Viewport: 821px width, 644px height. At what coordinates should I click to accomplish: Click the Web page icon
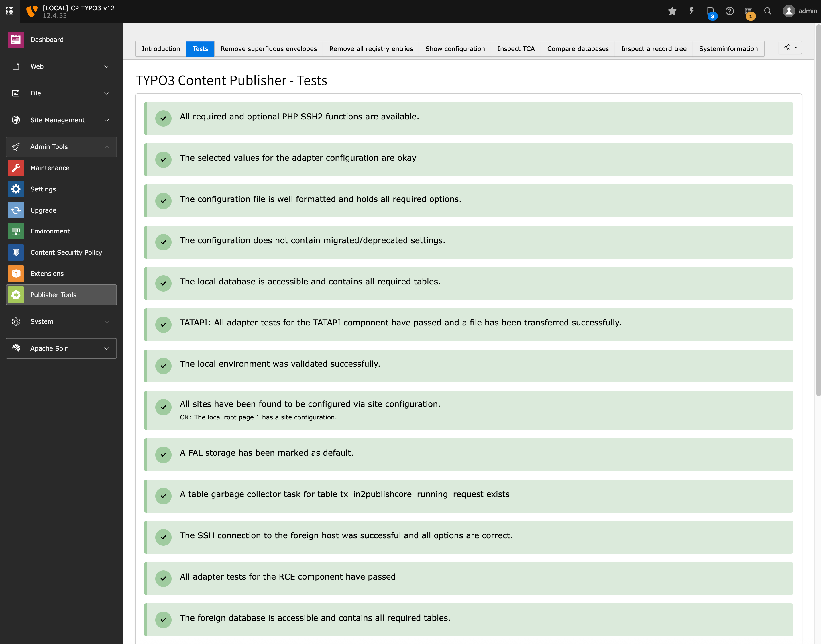point(16,66)
